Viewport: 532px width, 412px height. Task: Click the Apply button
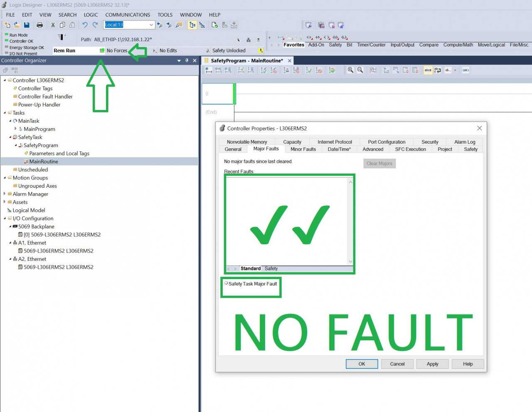(432, 364)
